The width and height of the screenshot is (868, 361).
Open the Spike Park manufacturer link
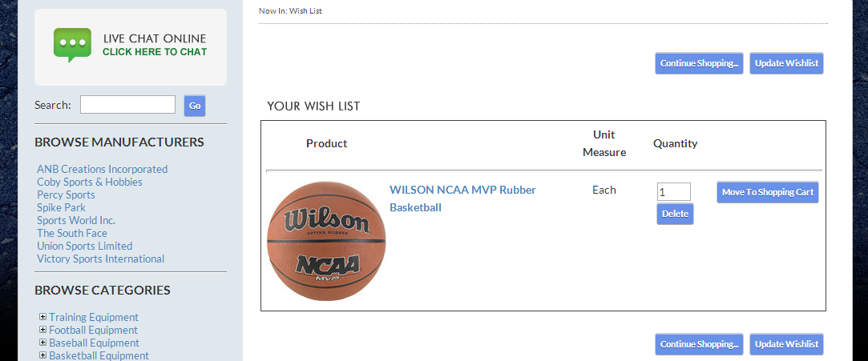[x=61, y=207]
